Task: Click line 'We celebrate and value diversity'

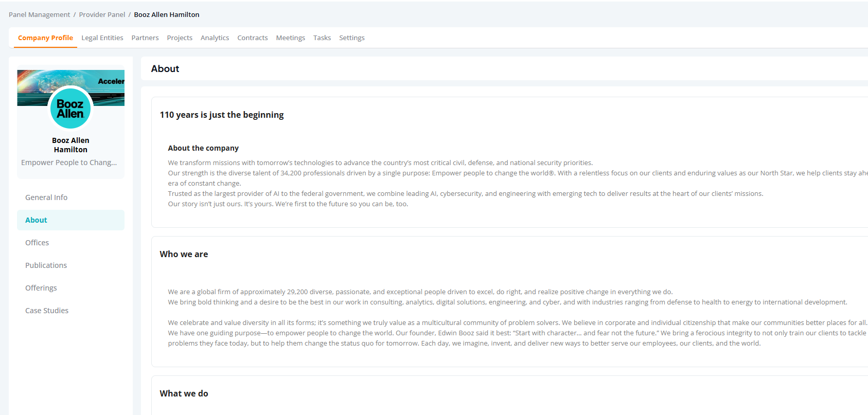Action: point(518,322)
